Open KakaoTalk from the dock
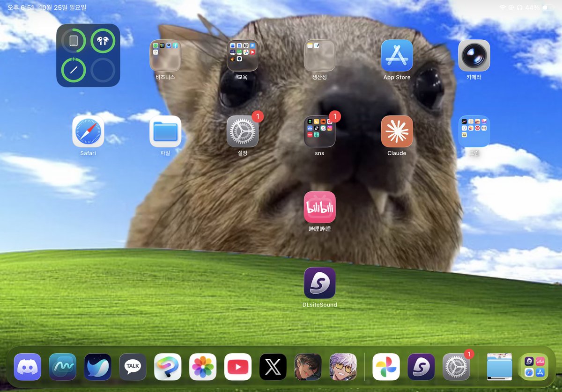This screenshot has height=392, width=562. tap(133, 367)
